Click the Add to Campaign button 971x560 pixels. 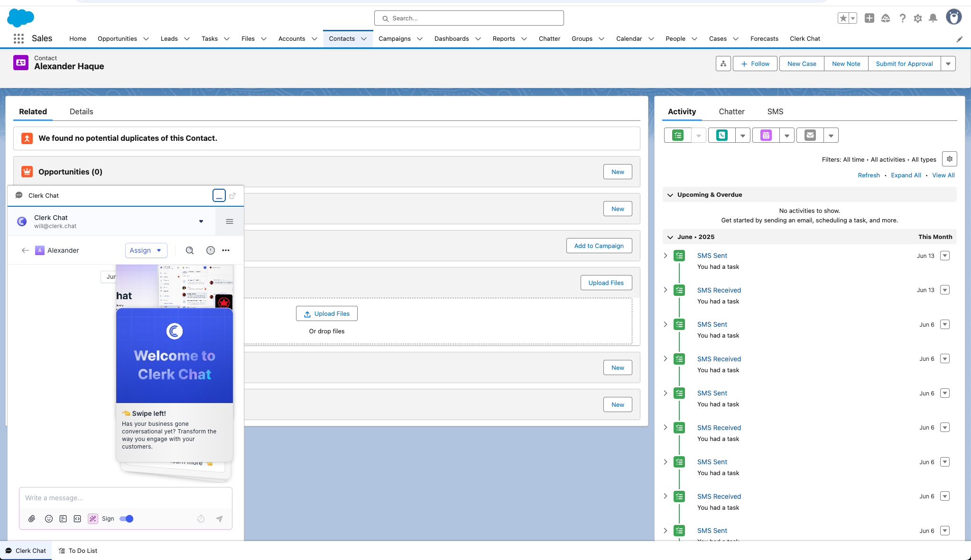pyautogui.click(x=599, y=246)
